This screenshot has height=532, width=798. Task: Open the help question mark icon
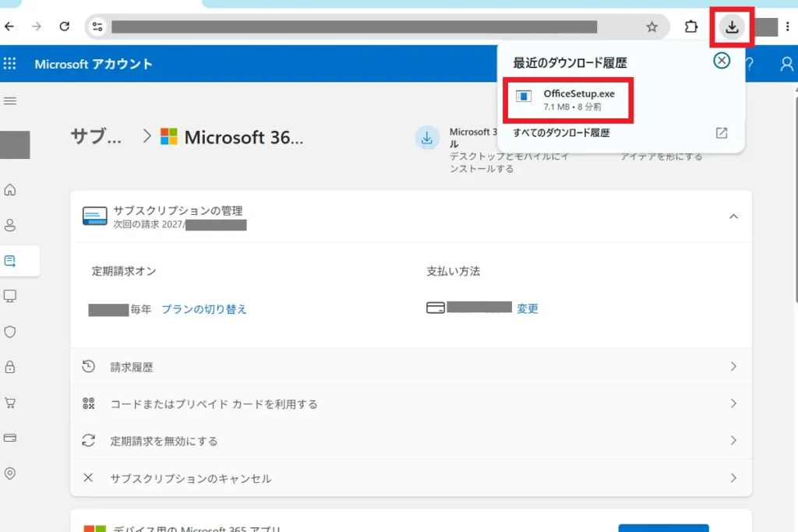coord(750,64)
